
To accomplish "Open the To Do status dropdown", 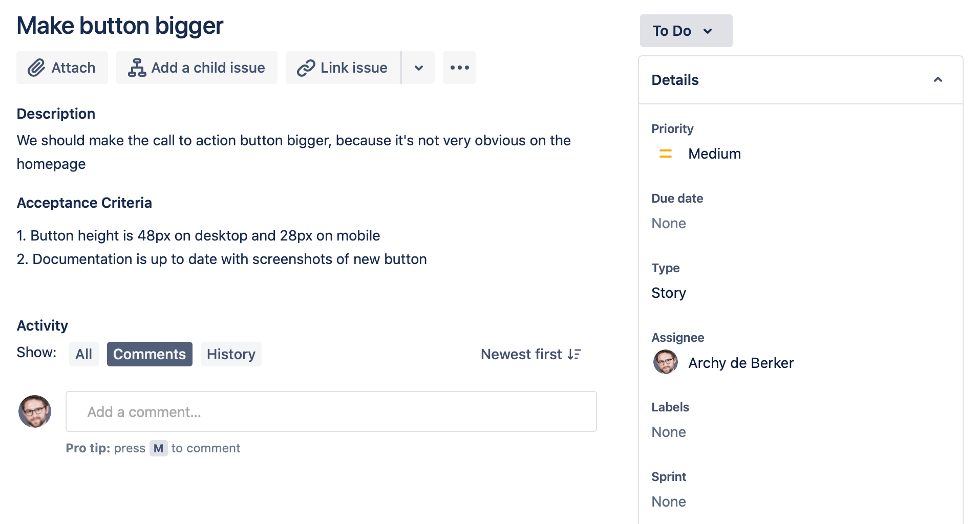I will point(686,31).
